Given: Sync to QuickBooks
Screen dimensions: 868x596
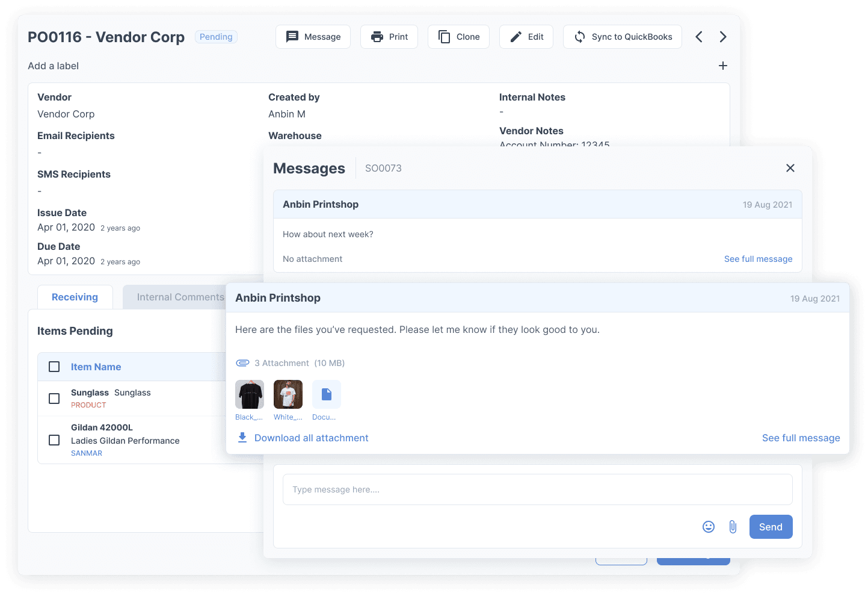Looking at the screenshot, I should point(623,37).
